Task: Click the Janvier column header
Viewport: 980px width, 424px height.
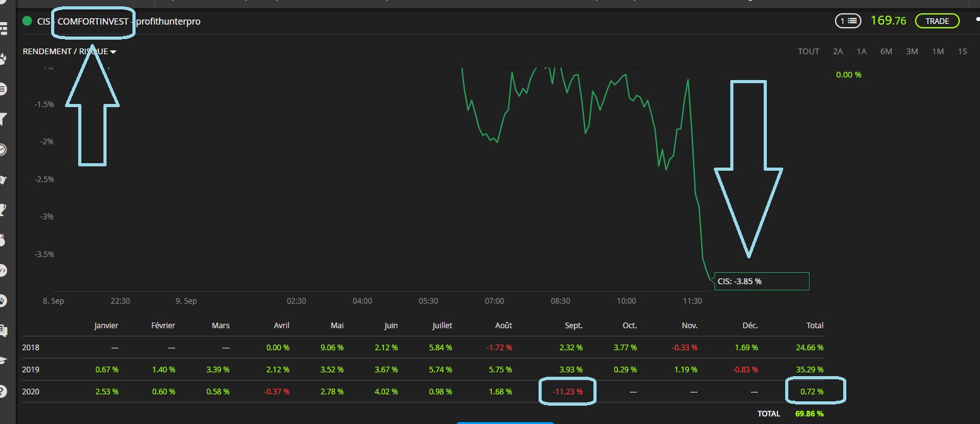Action: [x=106, y=326]
